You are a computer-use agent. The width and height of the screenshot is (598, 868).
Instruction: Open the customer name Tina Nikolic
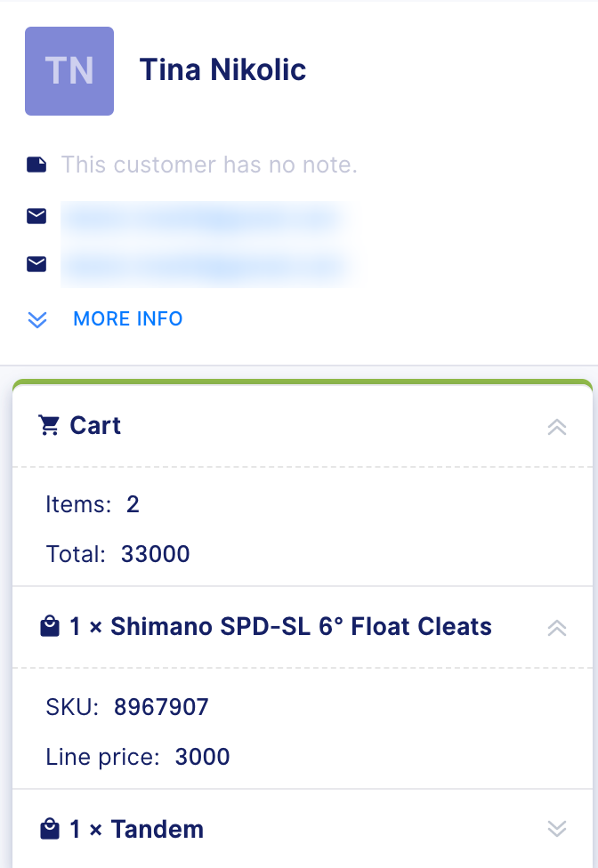(222, 69)
